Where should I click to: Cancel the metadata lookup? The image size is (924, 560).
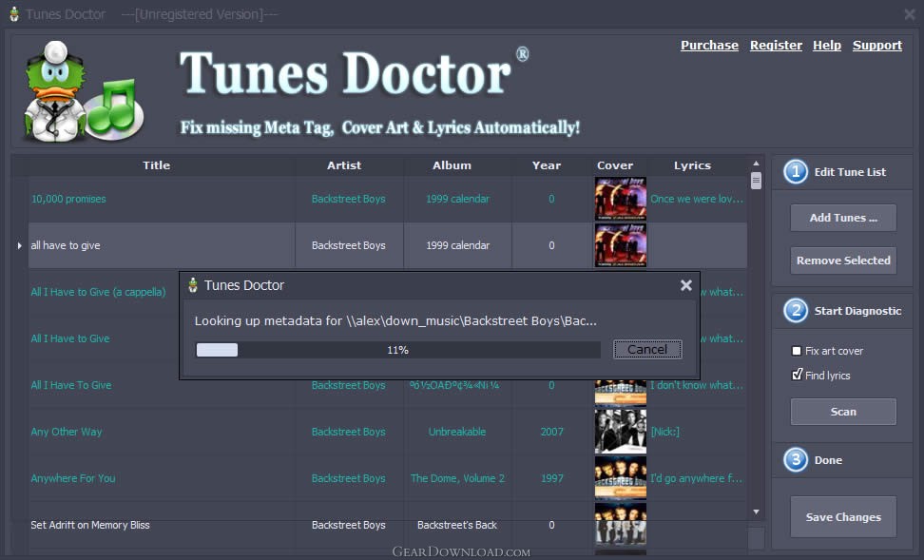coord(647,350)
